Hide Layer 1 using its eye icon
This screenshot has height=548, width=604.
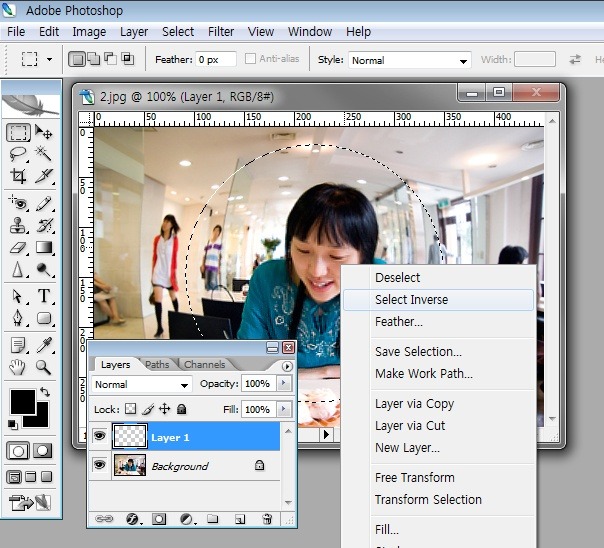click(x=100, y=437)
